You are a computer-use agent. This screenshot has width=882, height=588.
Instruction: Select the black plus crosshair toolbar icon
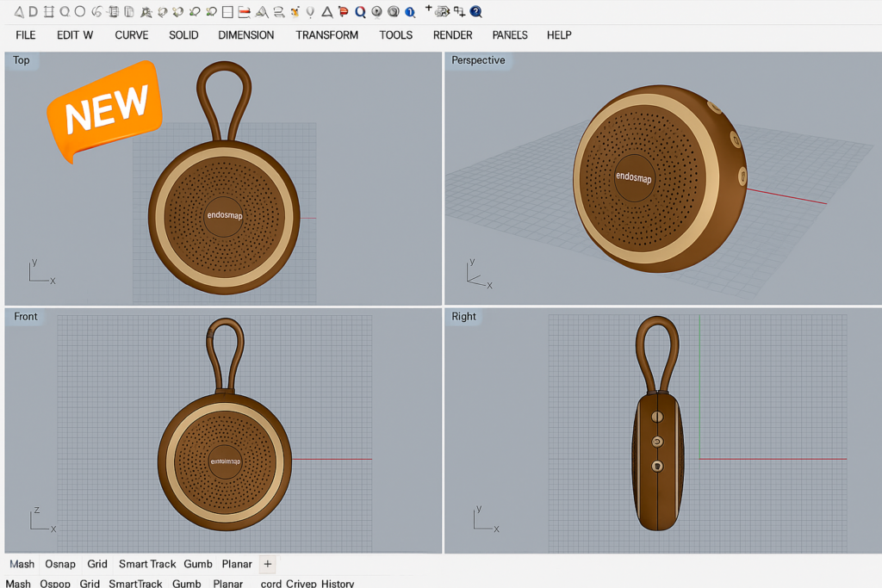[x=429, y=9]
